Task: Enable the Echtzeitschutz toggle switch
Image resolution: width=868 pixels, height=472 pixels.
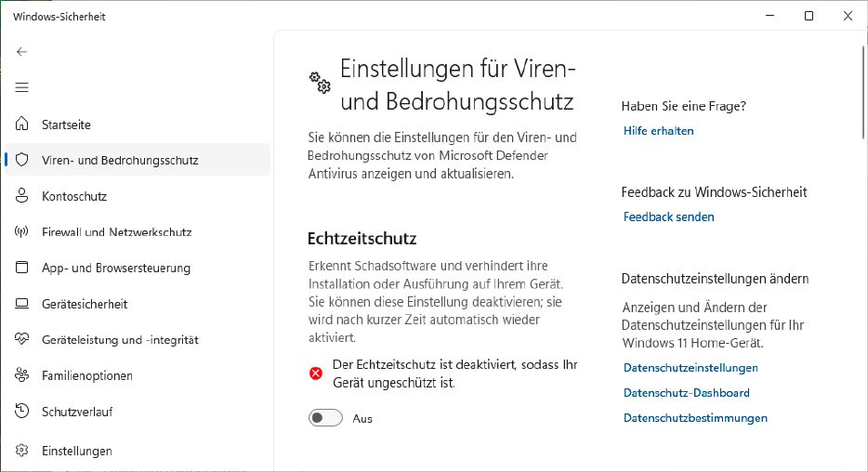Action: (x=325, y=418)
